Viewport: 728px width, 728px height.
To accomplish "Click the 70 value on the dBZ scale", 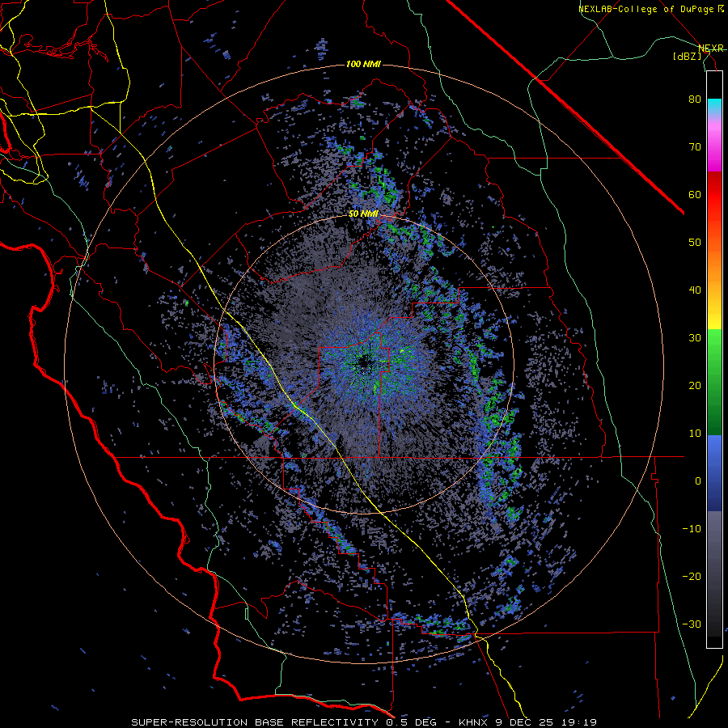I will point(695,147).
